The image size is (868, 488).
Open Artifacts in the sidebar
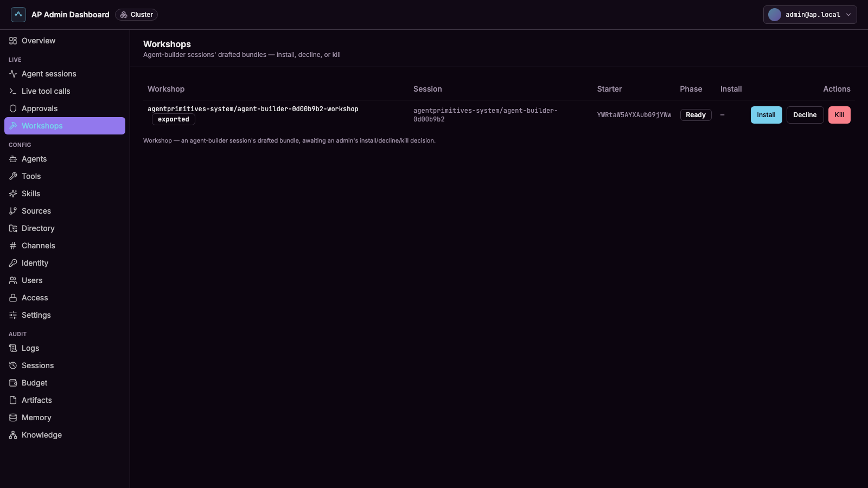(x=65, y=400)
